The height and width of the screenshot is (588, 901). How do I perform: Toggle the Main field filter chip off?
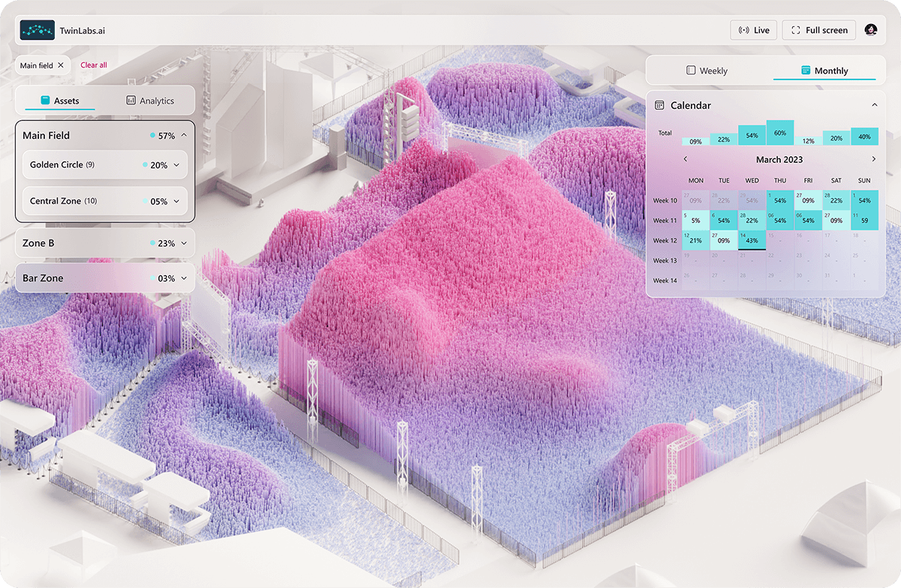[62, 65]
